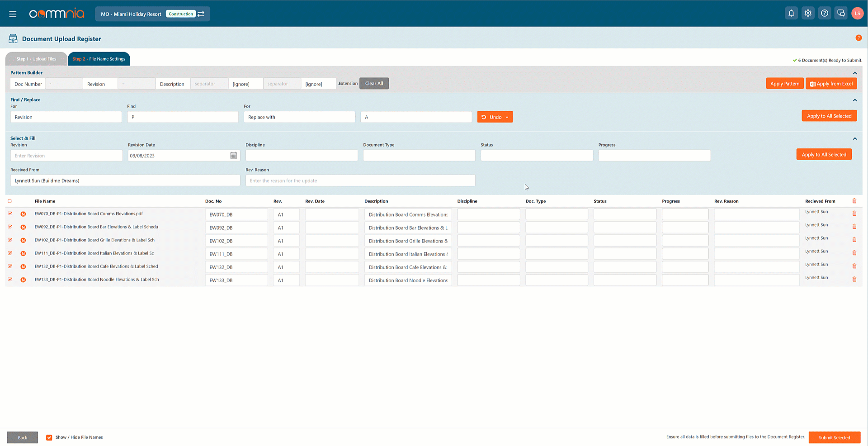The width and height of the screenshot is (868, 446).
Task: Open the Progress field in Select & Fill
Action: [x=654, y=156]
